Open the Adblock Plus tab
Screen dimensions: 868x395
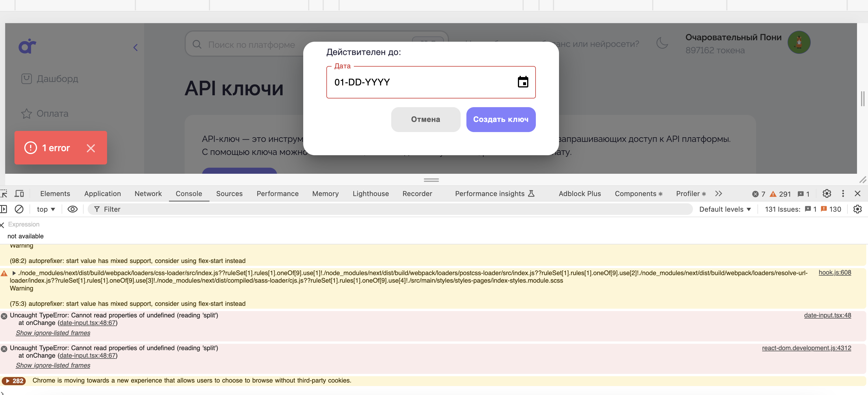[580, 194]
